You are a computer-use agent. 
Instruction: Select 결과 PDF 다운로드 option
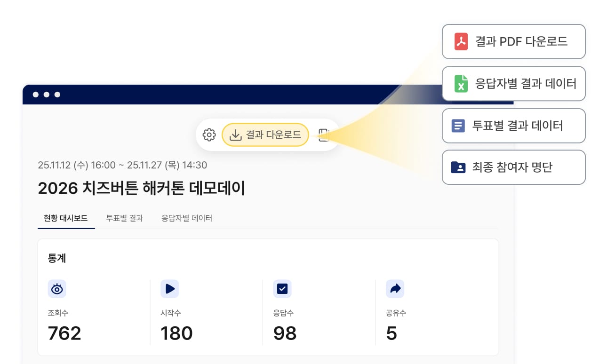(x=514, y=41)
